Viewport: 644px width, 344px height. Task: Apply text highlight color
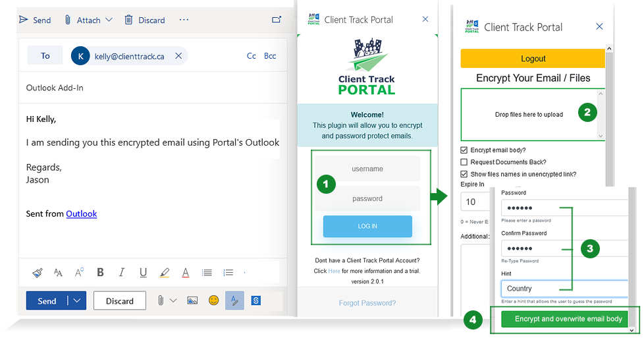point(164,272)
